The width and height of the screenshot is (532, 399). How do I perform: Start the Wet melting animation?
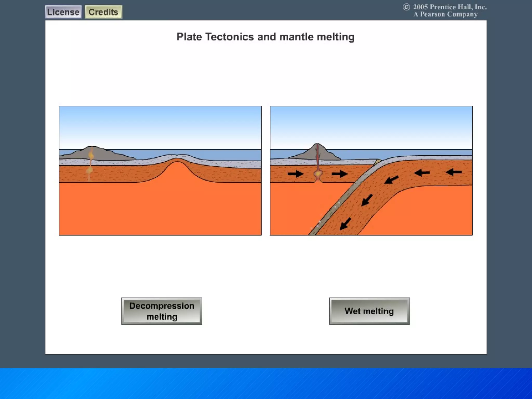coord(369,311)
